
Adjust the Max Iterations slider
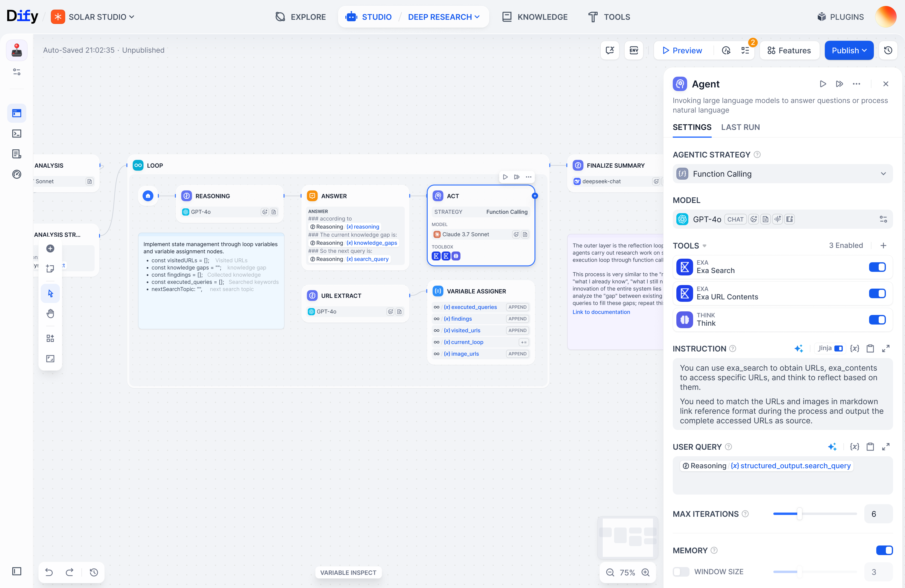point(799,514)
